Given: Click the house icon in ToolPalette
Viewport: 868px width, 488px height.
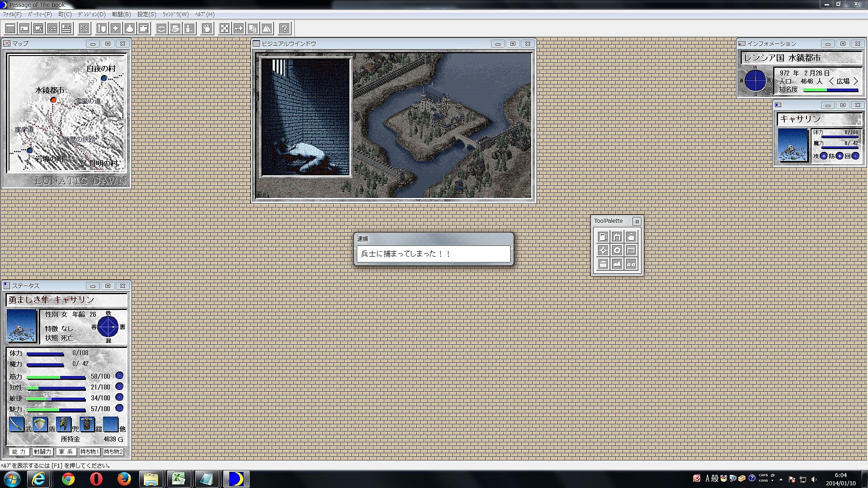Looking at the screenshot, I should pos(617,237).
